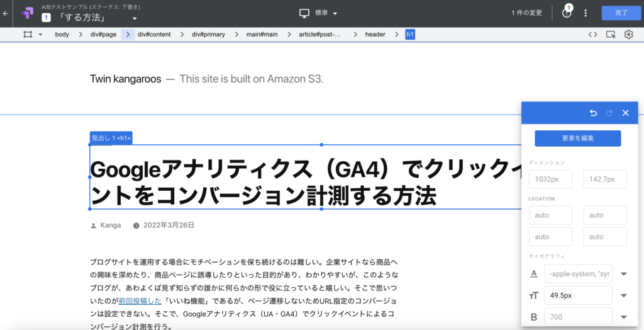Click the font family A icon
This screenshot has width=644, height=330.
(534, 273)
